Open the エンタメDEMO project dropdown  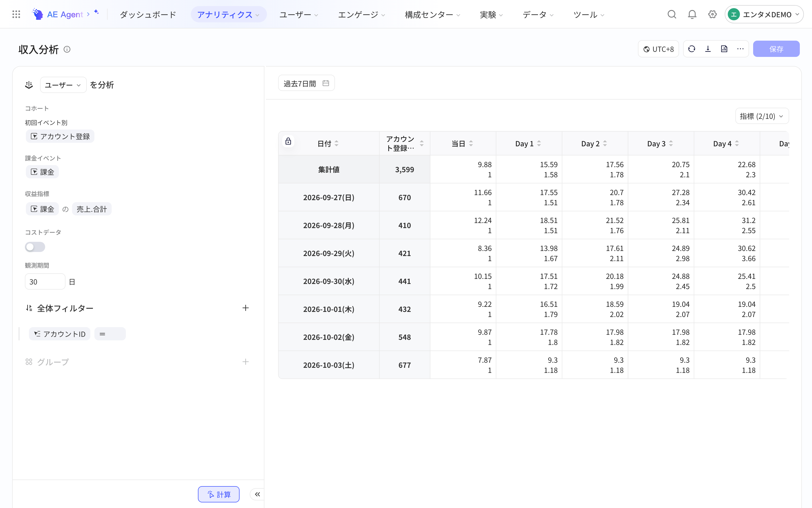pos(764,14)
